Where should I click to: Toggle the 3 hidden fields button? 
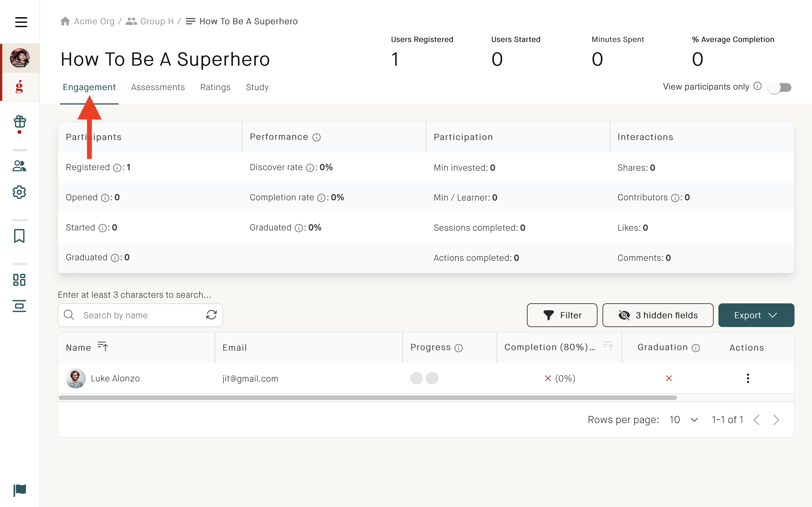click(658, 315)
